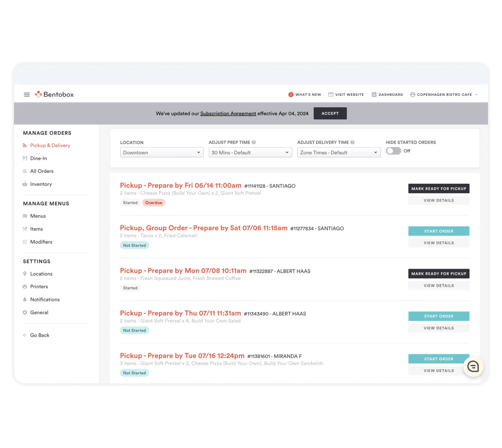This screenshot has width=502, height=448.
Task: Click the General gear icon
Action: tap(25, 312)
